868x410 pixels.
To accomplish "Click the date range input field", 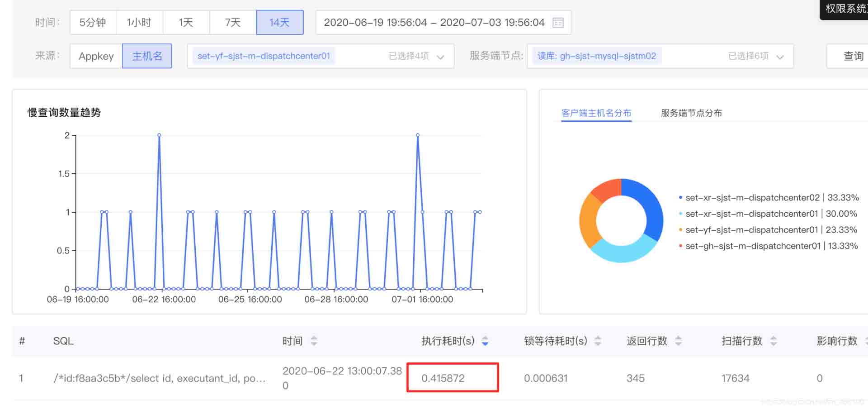I will point(434,23).
